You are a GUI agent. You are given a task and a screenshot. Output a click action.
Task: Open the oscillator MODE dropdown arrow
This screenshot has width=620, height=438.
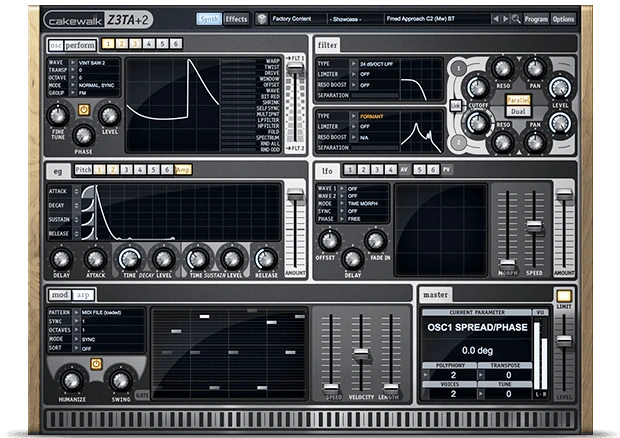coord(73,85)
